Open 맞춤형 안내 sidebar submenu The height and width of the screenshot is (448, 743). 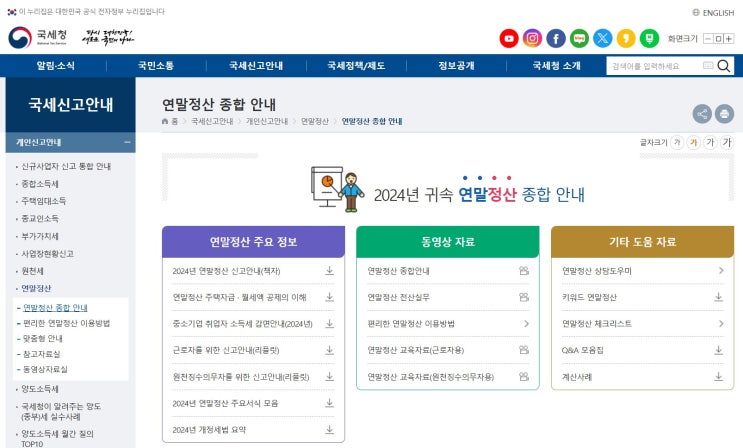[43, 338]
